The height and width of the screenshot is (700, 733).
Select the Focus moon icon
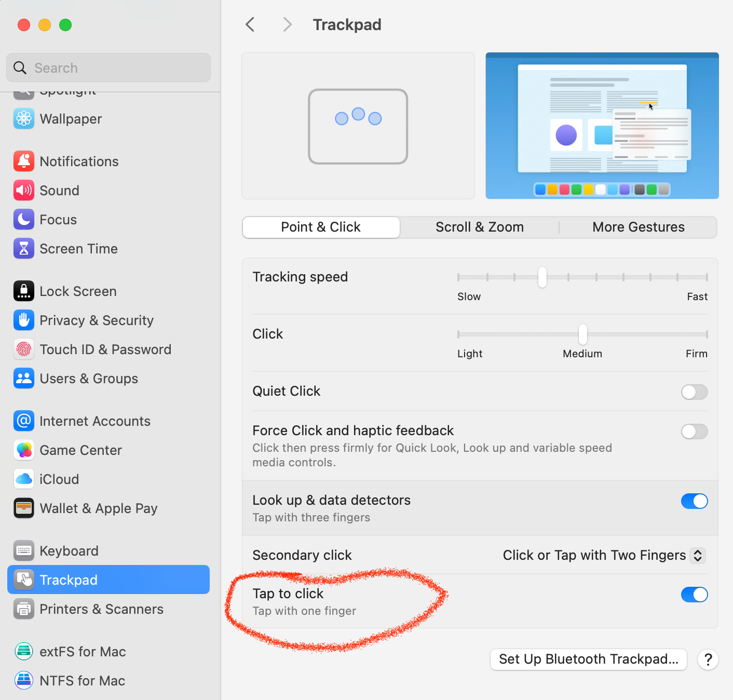pos(24,220)
